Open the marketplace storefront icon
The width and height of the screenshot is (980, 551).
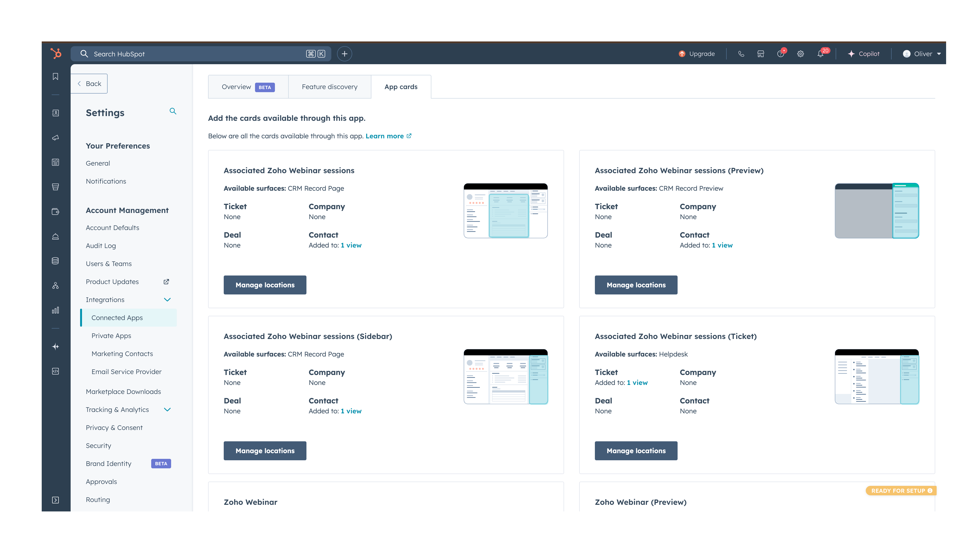(x=761, y=54)
